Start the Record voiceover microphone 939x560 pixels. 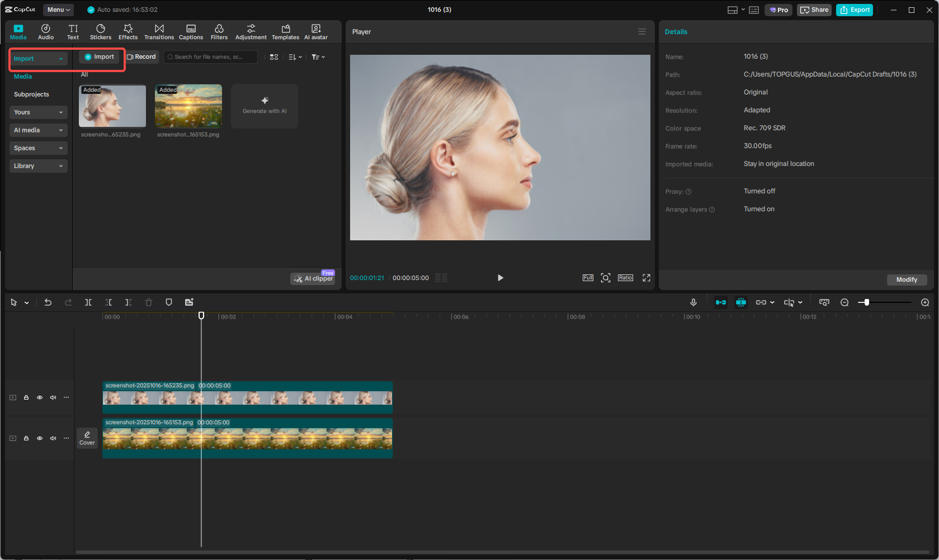693,302
